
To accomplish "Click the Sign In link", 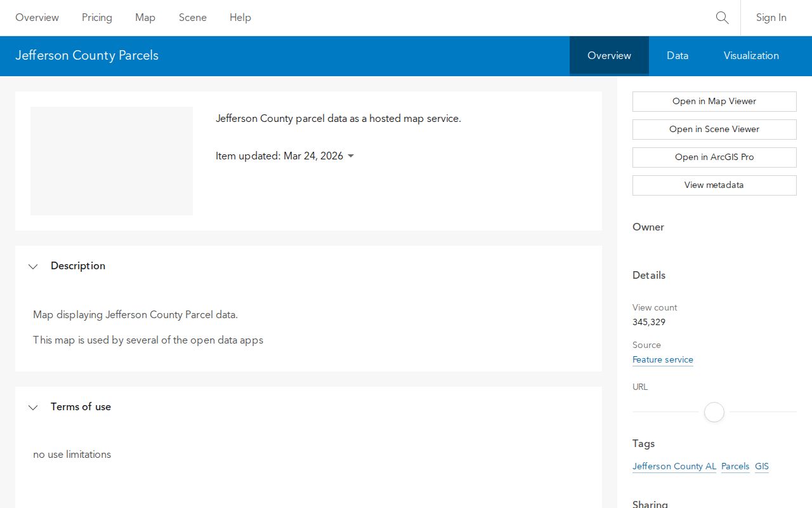I will [771, 18].
